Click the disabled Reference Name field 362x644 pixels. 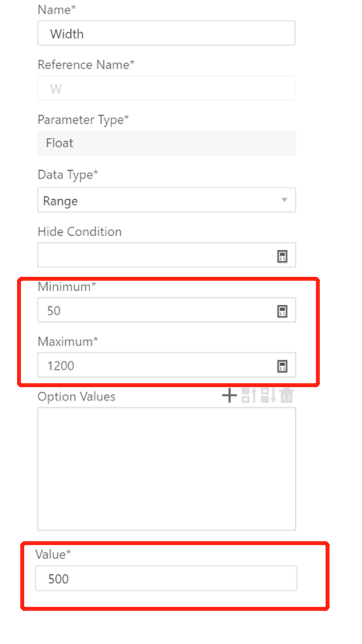[166, 88]
